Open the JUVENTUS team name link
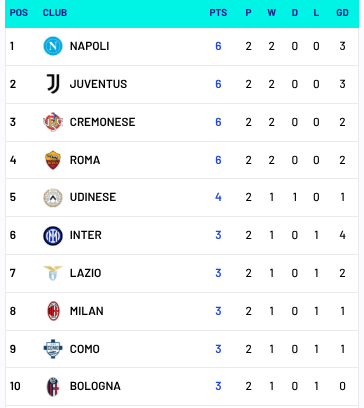This screenshot has height=408, width=364. click(x=98, y=84)
